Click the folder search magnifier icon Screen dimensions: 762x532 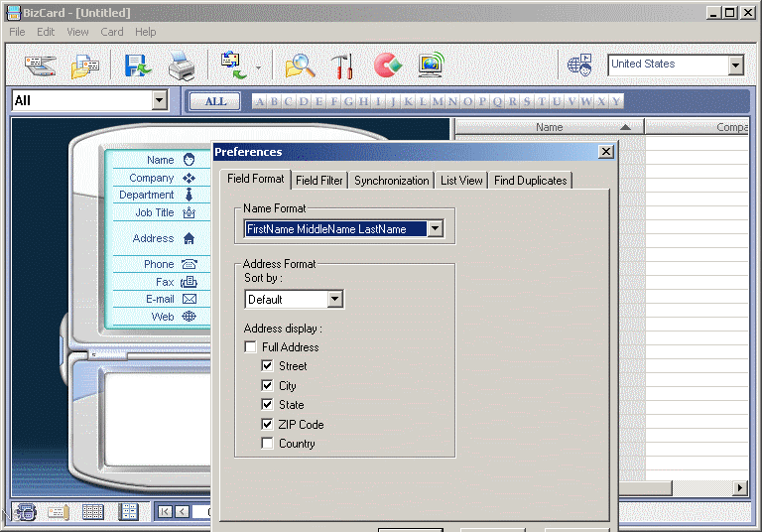[300, 66]
